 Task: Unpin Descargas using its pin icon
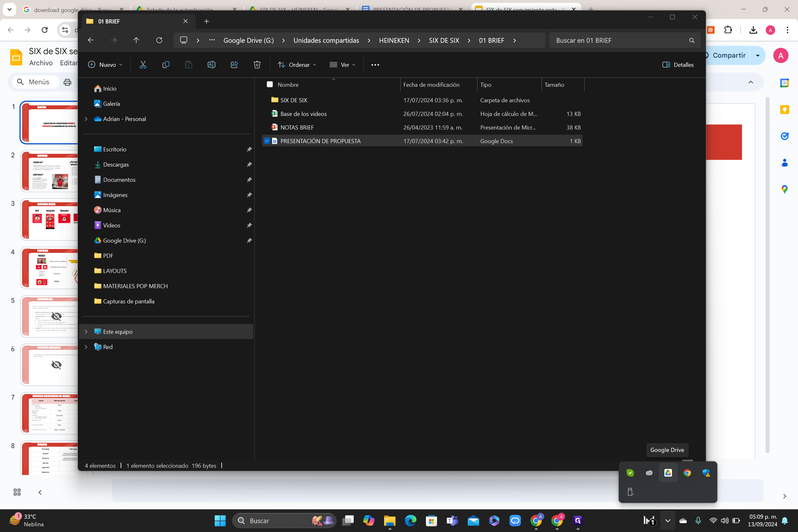pos(249,165)
